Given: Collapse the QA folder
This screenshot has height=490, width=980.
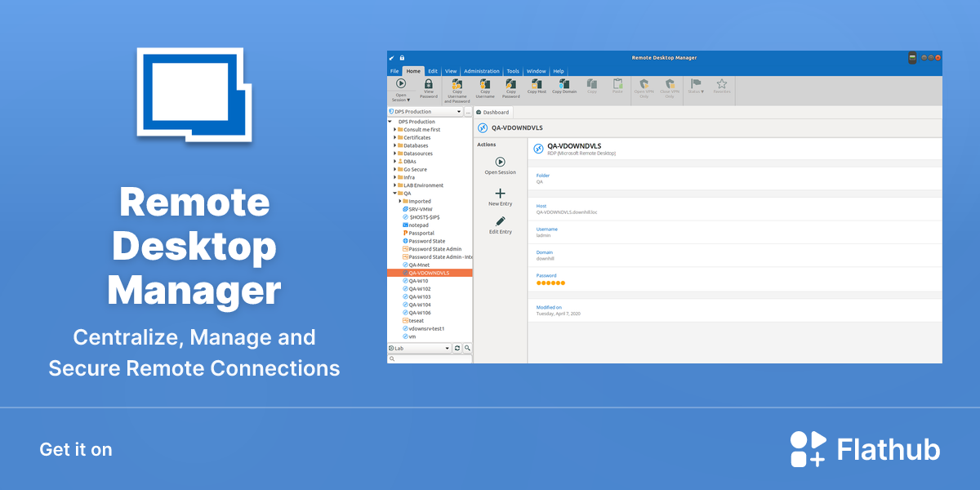Looking at the screenshot, I should (395, 194).
